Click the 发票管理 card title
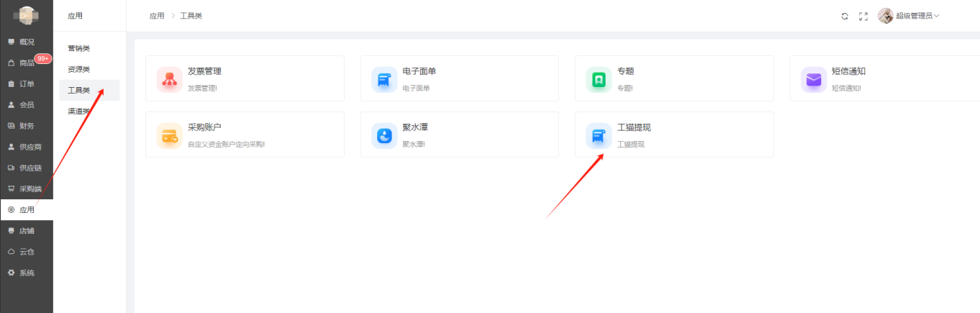Image resolution: width=980 pixels, height=313 pixels. [204, 71]
